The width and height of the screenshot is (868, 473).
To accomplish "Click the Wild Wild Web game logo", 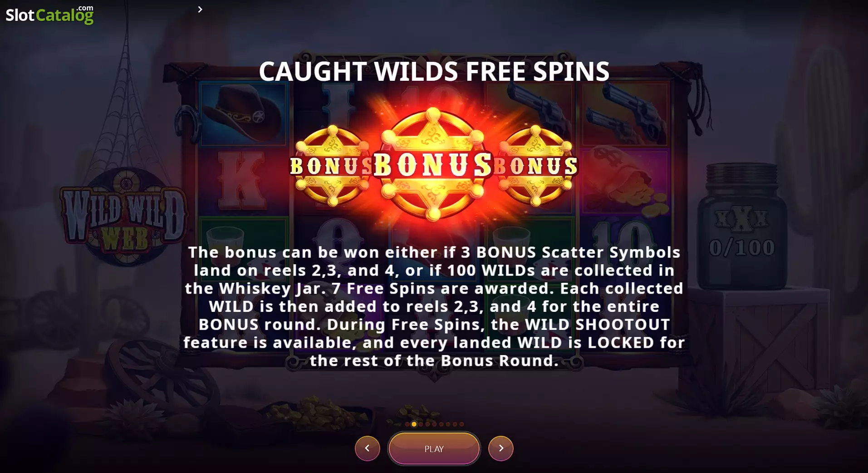I will pos(123,217).
